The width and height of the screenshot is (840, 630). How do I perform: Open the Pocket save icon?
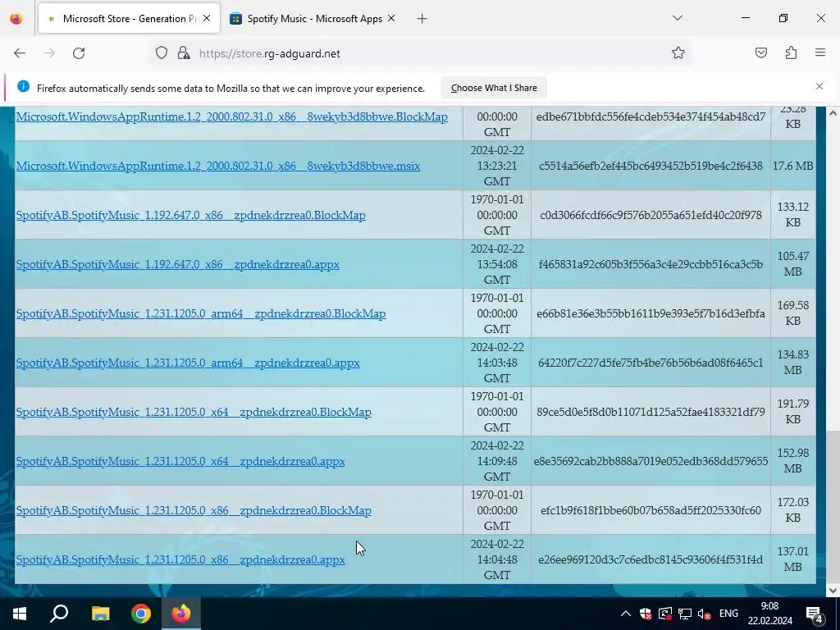tap(760, 52)
